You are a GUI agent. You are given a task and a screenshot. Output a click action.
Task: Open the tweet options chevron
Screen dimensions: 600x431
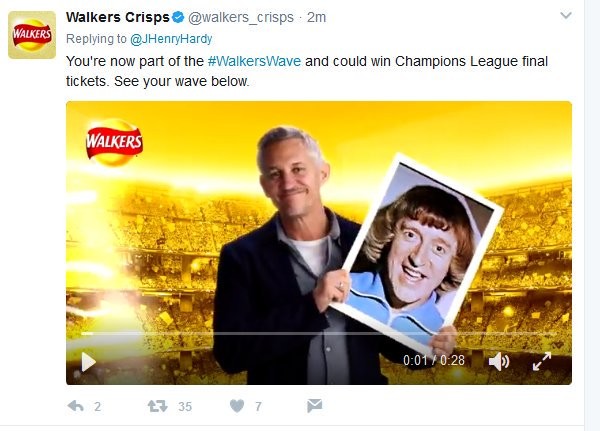click(566, 16)
